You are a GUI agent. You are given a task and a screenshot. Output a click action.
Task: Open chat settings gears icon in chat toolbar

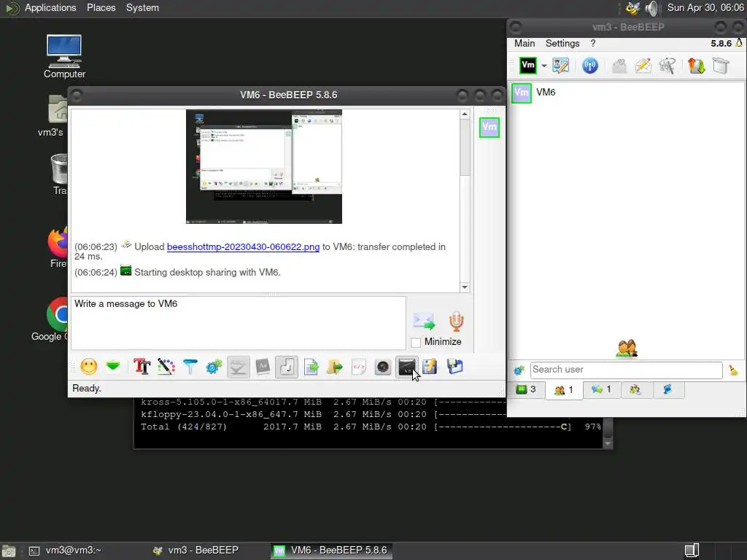point(214,367)
